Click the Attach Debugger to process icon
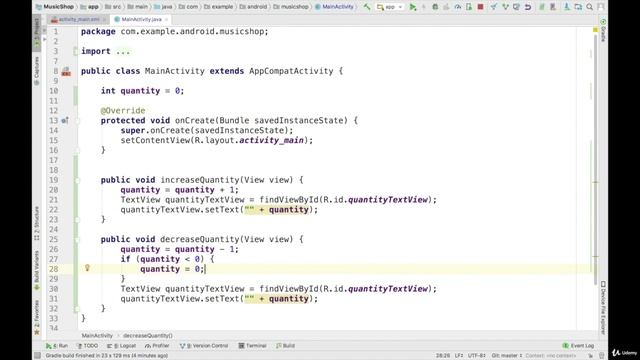640x360 pixels. pos(469,7)
